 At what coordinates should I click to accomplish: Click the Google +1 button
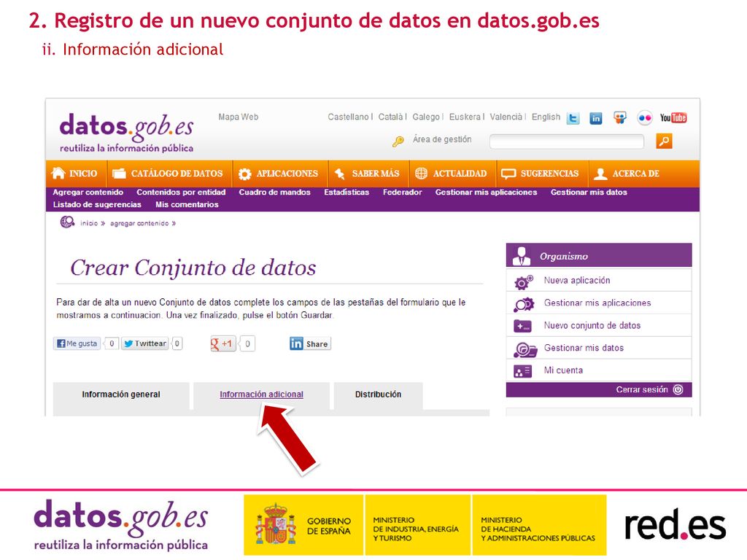coord(223,343)
